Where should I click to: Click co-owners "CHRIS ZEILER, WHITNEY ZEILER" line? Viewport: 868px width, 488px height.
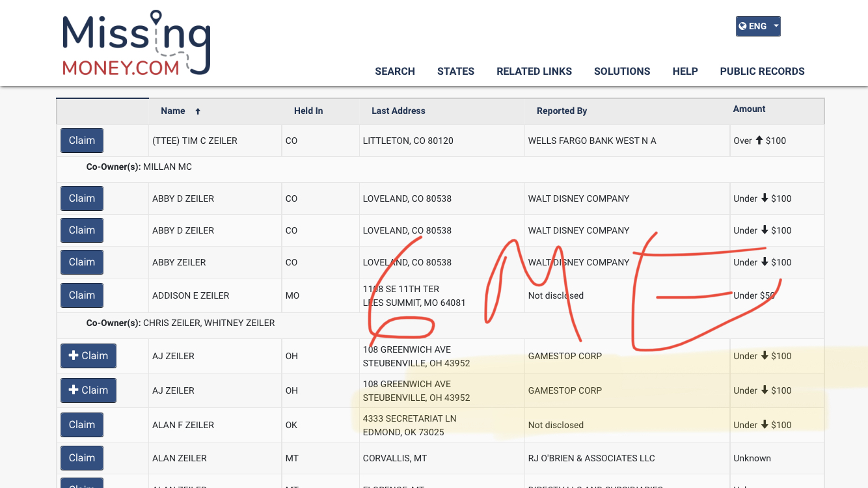pyautogui.click(x=181, y=323)
